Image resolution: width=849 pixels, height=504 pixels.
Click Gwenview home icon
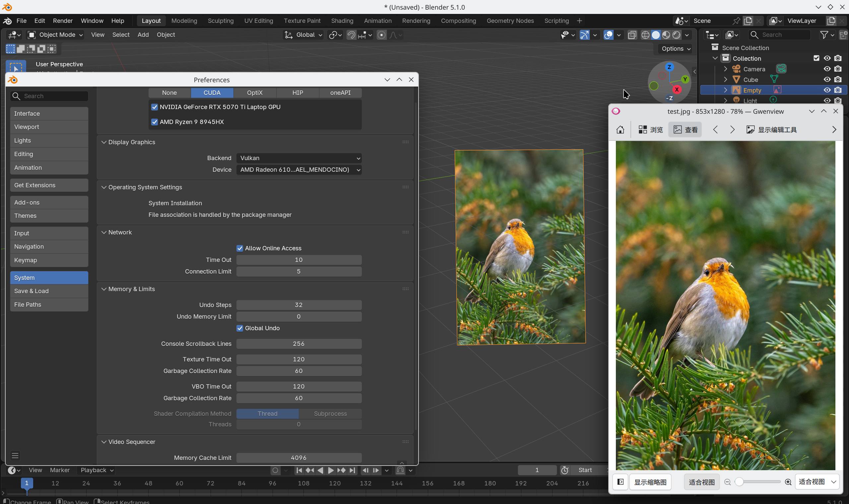(620, 130)
